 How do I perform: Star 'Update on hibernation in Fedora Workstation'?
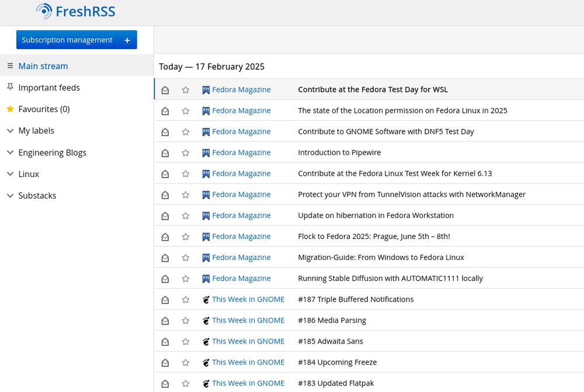click(186, 216)
